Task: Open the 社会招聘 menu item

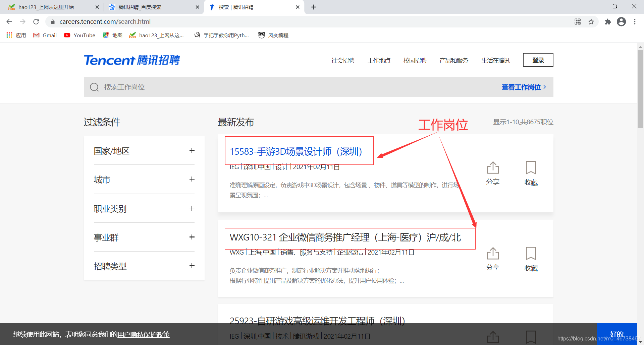Action: tap(343, 60)
